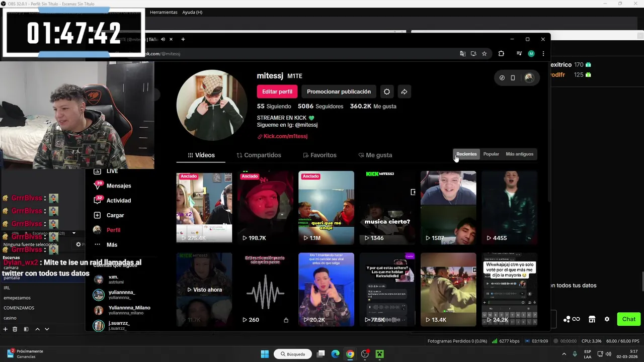Open pinned video with 198.7K views
Image resolution: width=644 pixels, height=362 pixels.
[x=265, y=207]
